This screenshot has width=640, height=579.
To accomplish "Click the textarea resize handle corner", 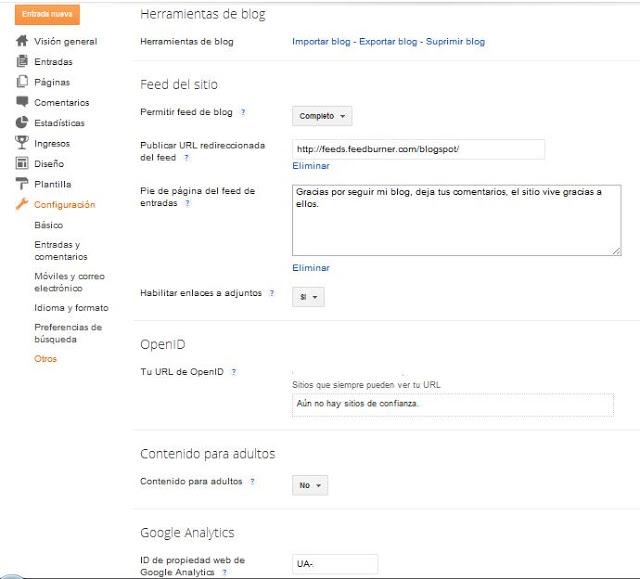I will [x=617, y=251].
